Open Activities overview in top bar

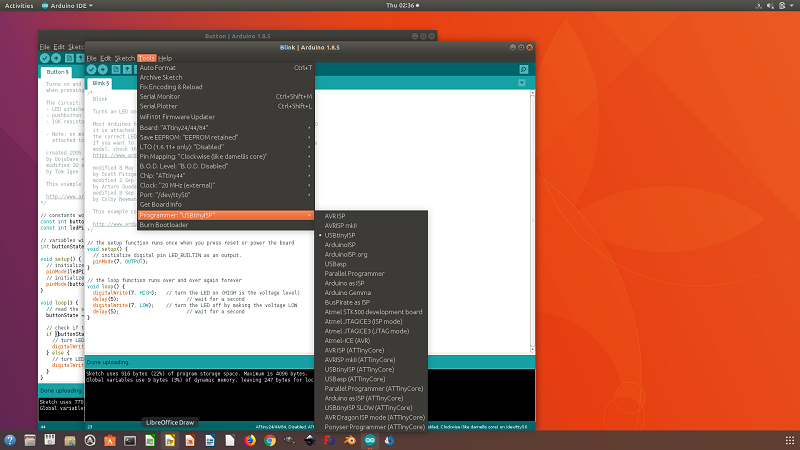pyautogui.click(x=19, y=6)
